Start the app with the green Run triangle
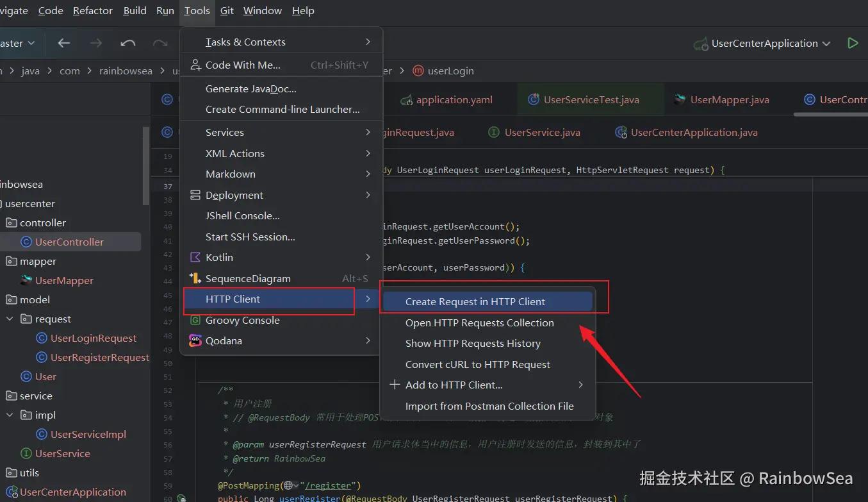 coord(853,43)
